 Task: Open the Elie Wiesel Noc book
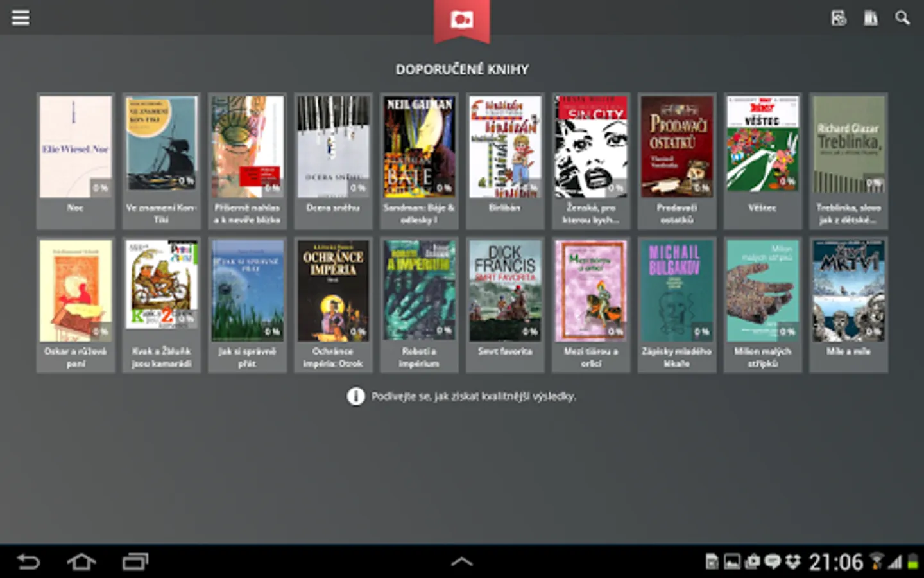(x=76, y=161)
